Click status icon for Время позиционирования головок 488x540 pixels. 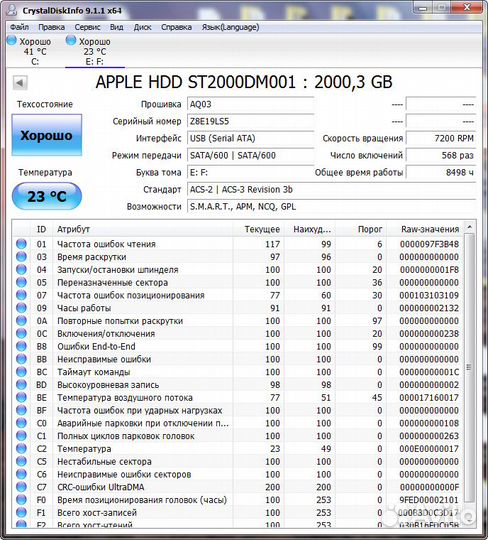tap(21, 499)
